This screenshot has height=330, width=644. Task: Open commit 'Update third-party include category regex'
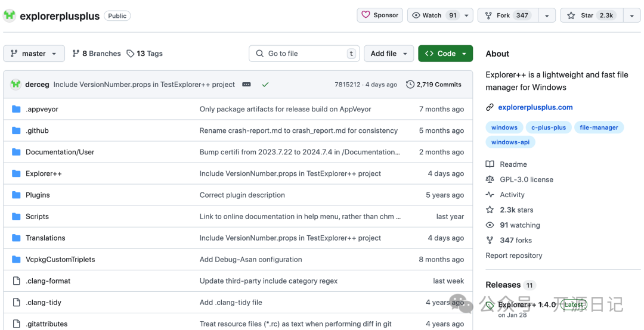coord(268,281)
